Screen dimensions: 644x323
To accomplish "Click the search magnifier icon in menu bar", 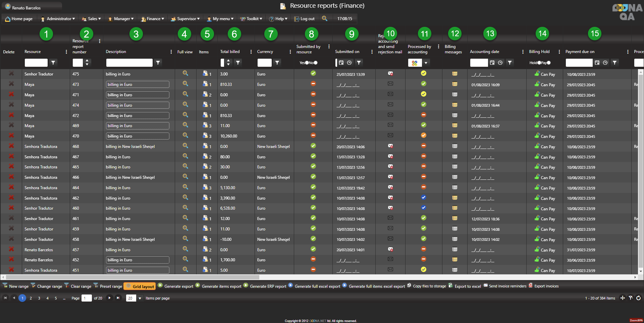I will [x=324, y=18].
